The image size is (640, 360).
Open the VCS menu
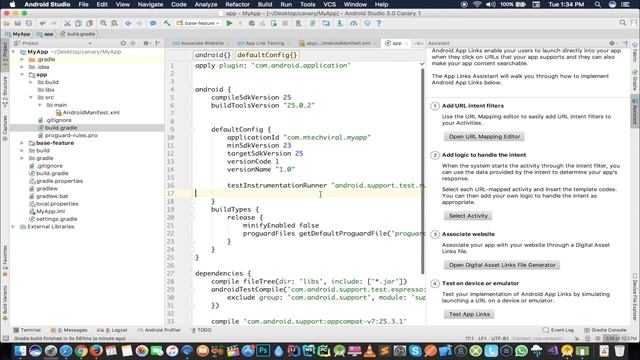[x=329, y=4]
